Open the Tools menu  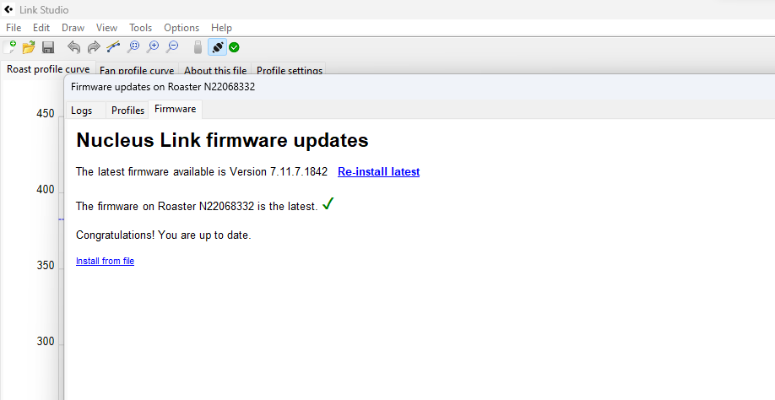[x=140, y=28]
